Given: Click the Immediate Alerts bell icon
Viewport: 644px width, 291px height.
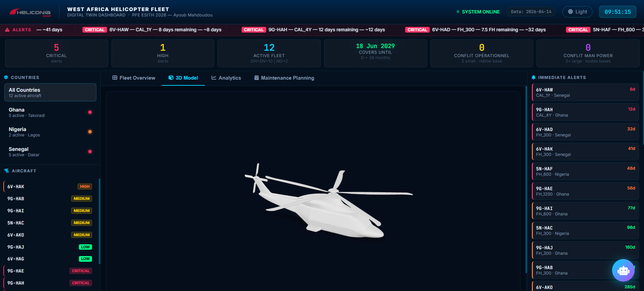Looking at the screenshot, I should [x=534, y=77].
